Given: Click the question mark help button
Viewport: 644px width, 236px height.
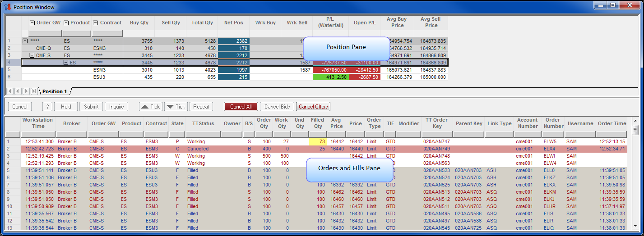Looking at the screenshot, I should 47,107.
